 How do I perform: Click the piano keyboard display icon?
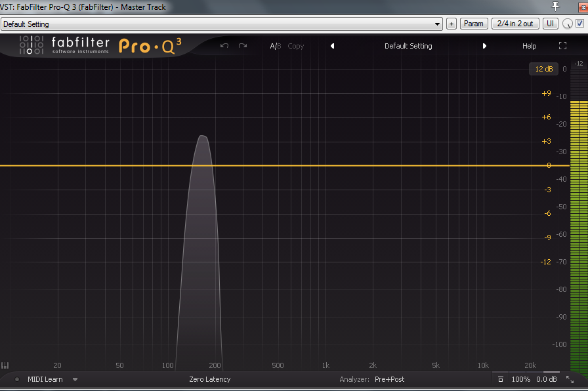point(5,365)
